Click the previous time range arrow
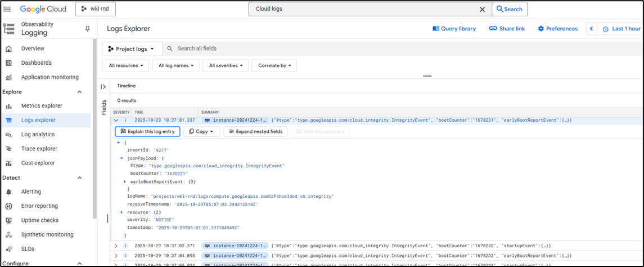 pos(591,29)
